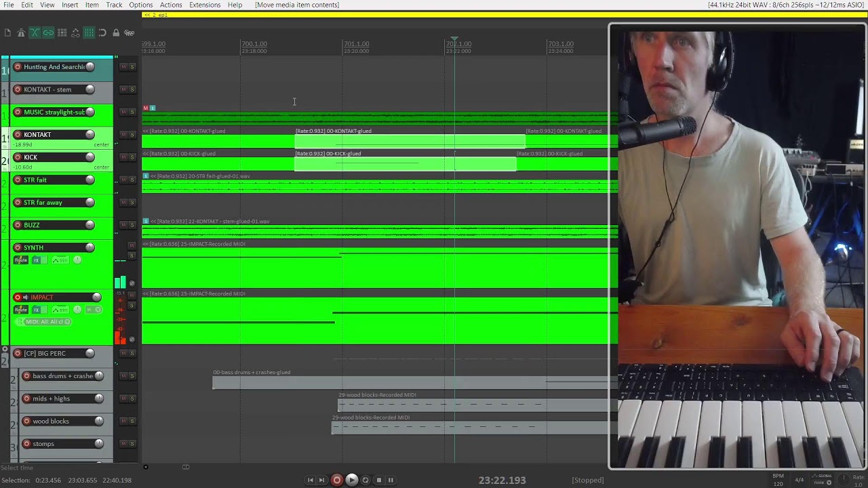This screenshot has height=488, width=868.
Task: Mute the mids + highs track
Action: tap(123, 399)
